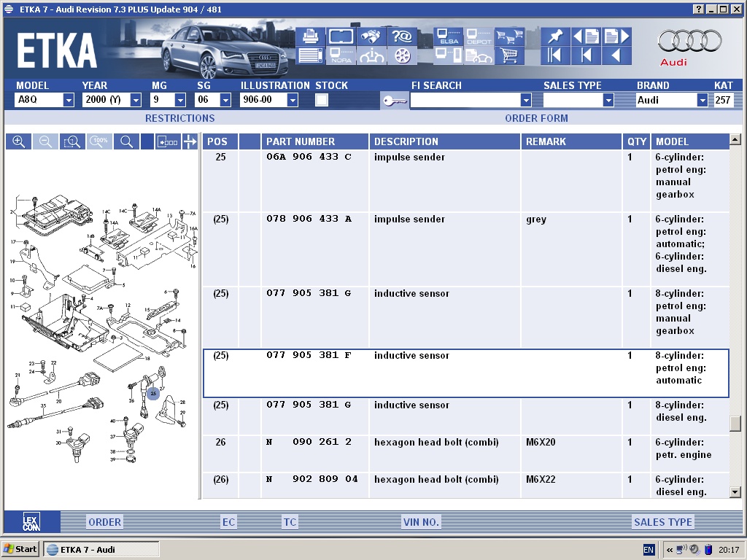Click the multiple shopping carts icon
The width and height of the screenshot is (747, 560).
pyautogui.click(x=509, y=36)
